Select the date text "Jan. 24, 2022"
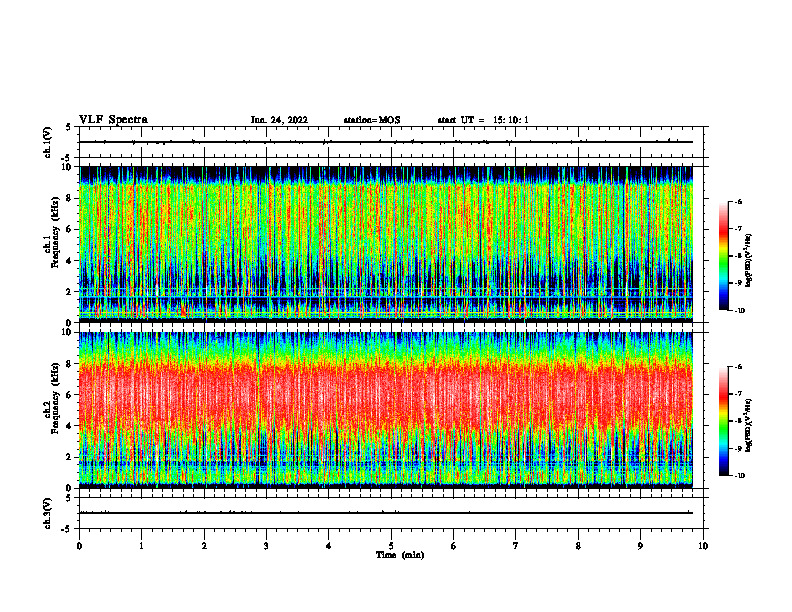 (x=279, y=120)
